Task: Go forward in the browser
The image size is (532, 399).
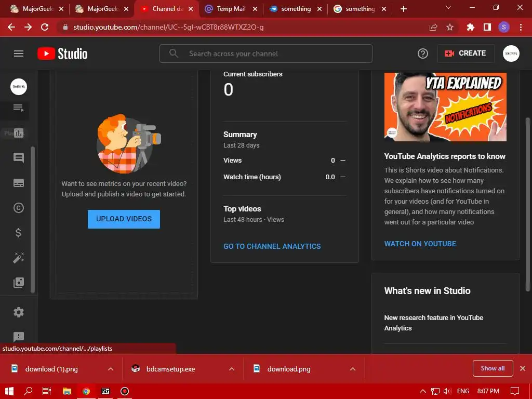Action: [28, 27]
